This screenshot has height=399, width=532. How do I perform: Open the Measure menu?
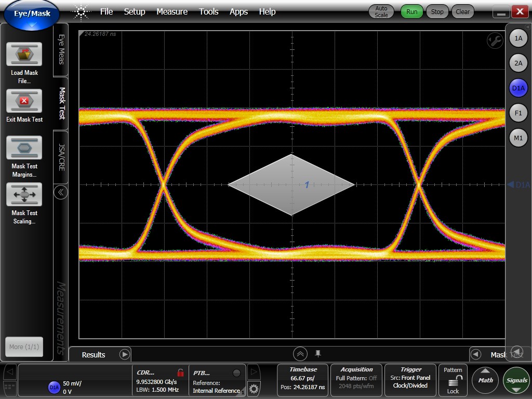click(172, 11)
